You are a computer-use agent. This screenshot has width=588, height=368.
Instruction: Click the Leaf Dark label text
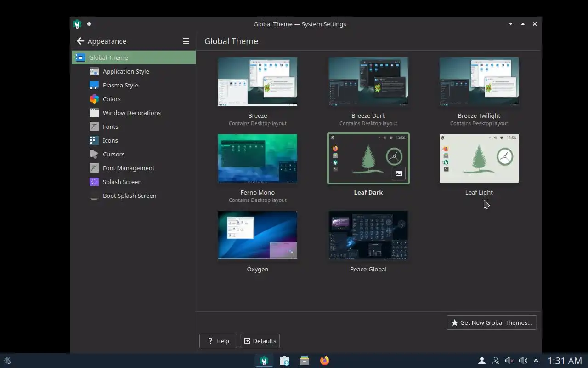point(368,192)
